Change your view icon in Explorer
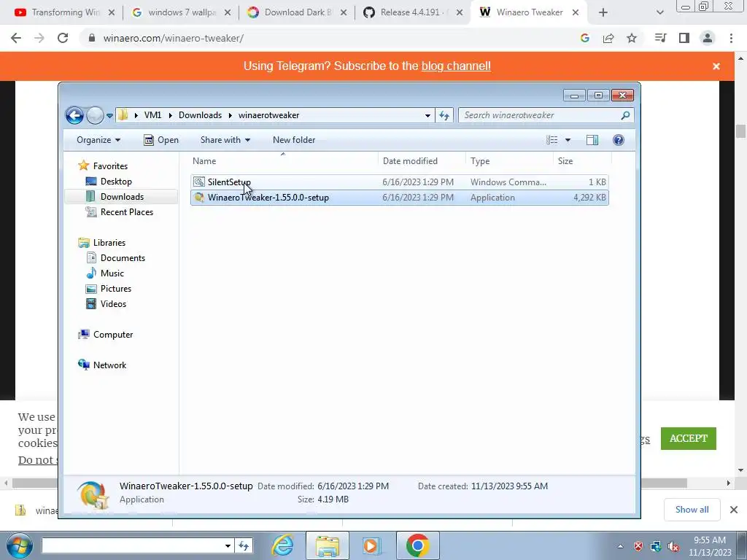747x560 pixels. [x=551, y=140]
